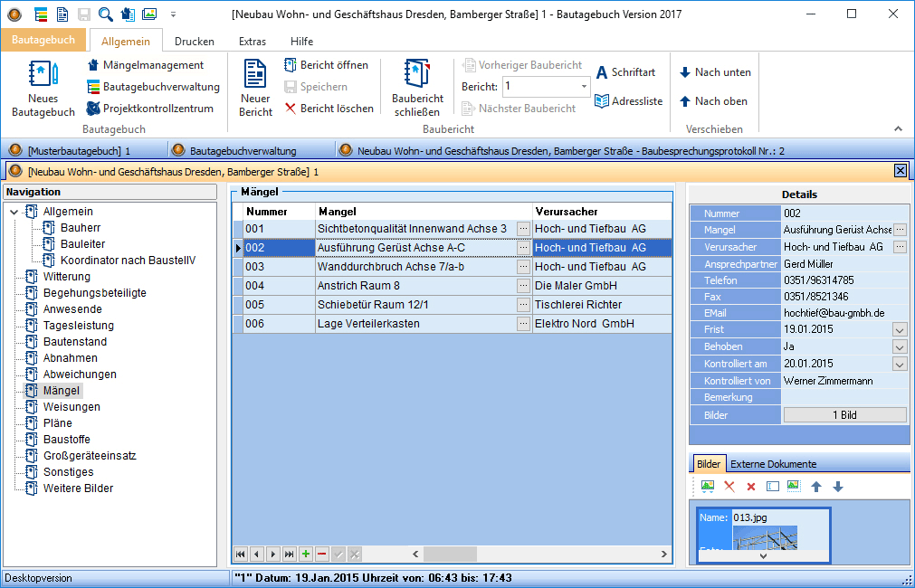Screen dimensions: 915x588
Task: Click the colored list icon in quick access toolbar
Action: tap(41, 14)
